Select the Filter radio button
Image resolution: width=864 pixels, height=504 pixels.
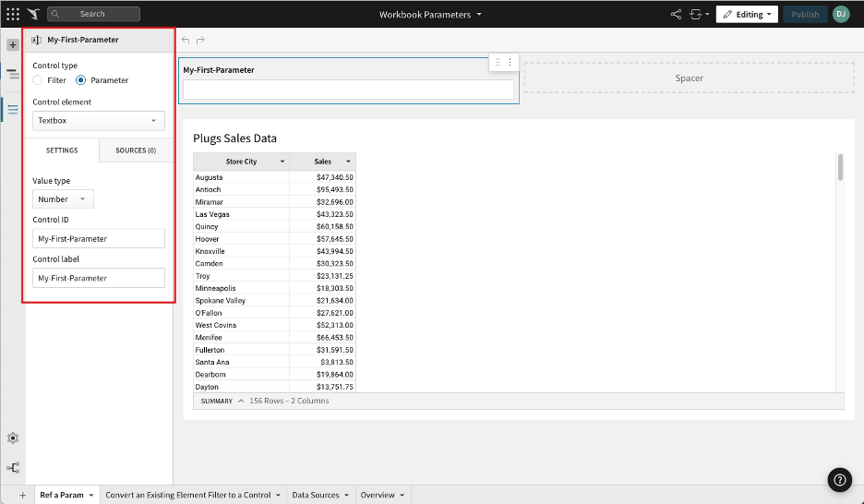click(x=38, y=80)
